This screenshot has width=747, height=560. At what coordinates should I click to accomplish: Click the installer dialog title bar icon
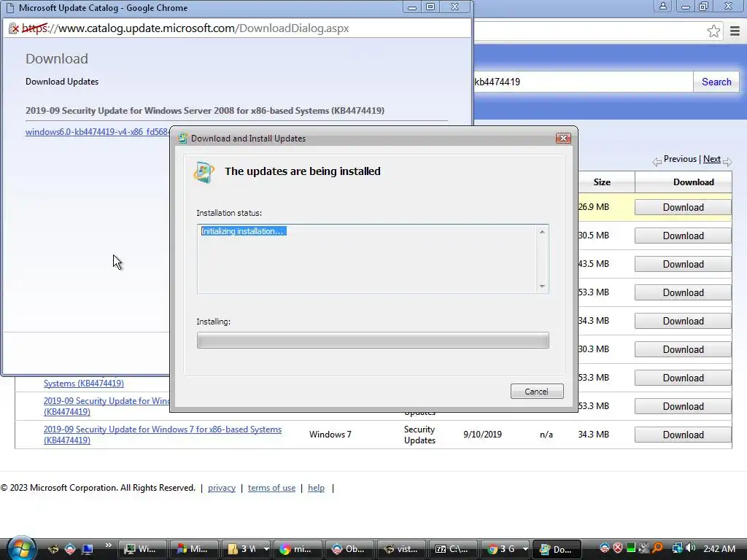click(x=182, y=138)
